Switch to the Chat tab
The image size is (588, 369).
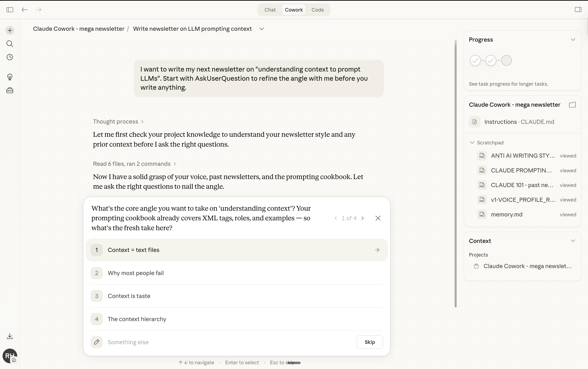pyautogui.click(x=270, y=10)
